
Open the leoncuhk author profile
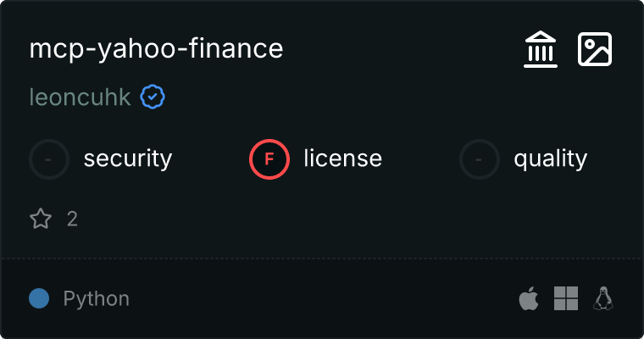(x=80, y=97)
